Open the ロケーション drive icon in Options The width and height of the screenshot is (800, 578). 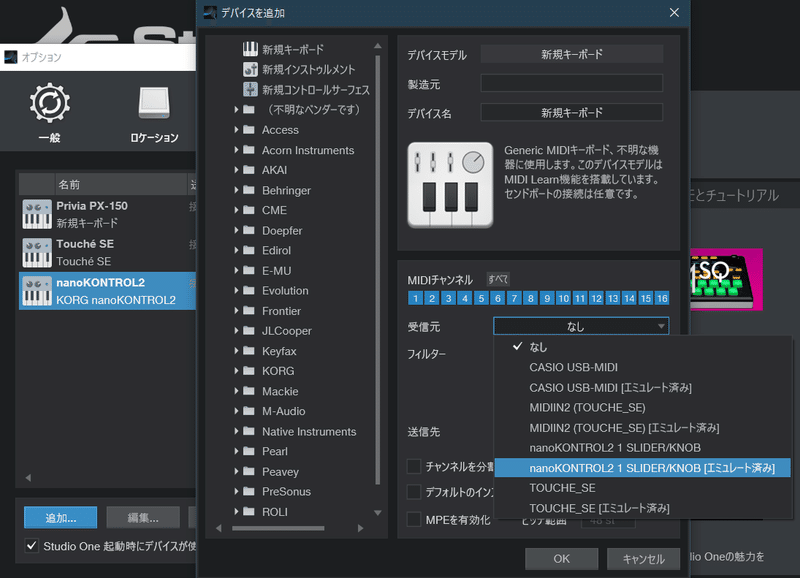pyautogui.click(x=154, y=102)
